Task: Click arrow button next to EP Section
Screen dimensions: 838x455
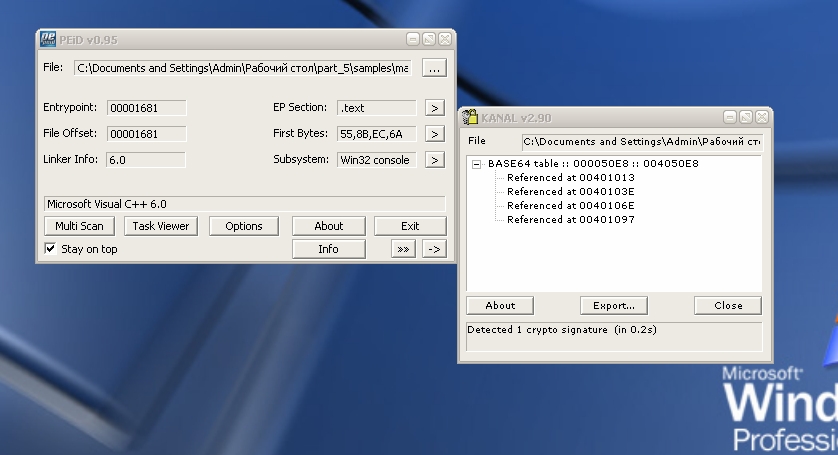Action: click(x=433, y=107)
